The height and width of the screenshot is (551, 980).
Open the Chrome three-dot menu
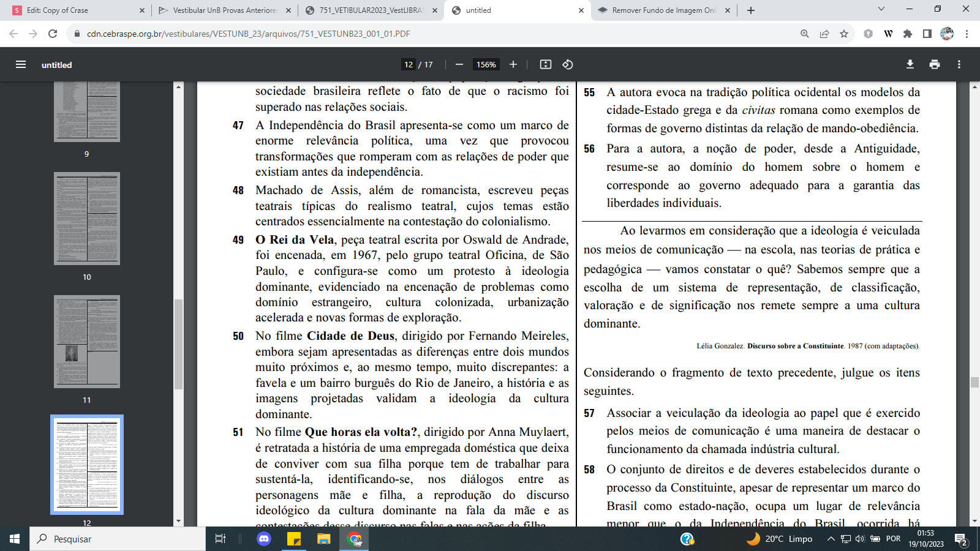coord(967,34)
